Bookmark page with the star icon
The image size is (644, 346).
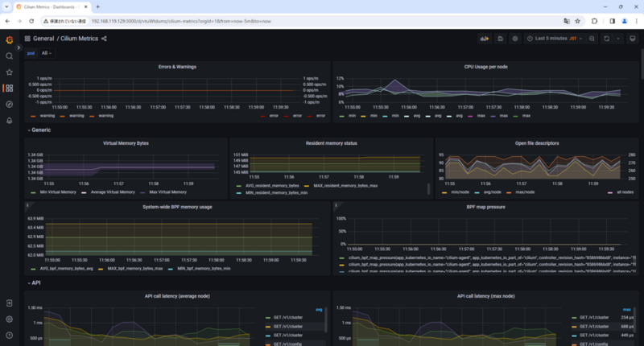point(577,21)
